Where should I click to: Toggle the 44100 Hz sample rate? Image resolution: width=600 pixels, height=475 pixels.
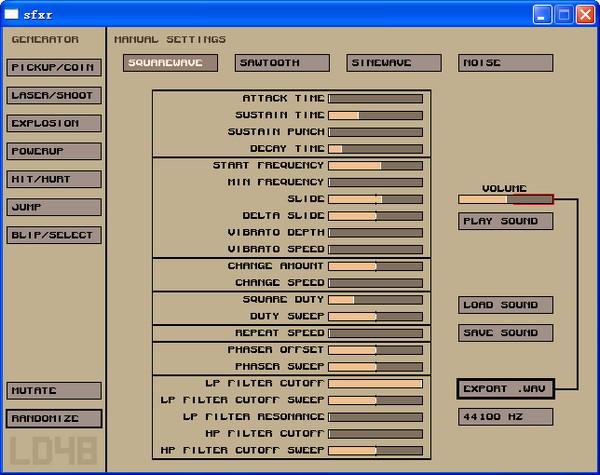pos(505,416)
